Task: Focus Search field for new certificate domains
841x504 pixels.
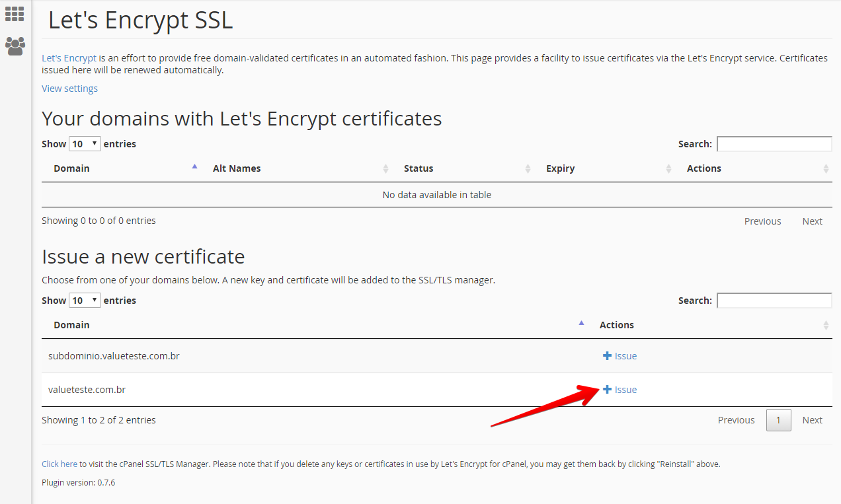Action: [x=774, y=301]
